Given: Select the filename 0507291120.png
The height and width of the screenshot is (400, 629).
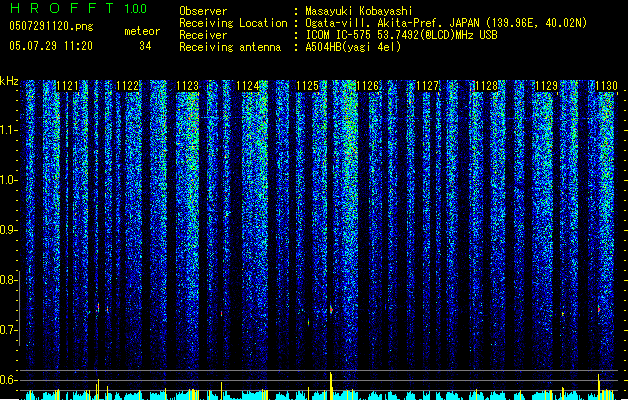Looking at the screenshot, I should click(51, 27).
